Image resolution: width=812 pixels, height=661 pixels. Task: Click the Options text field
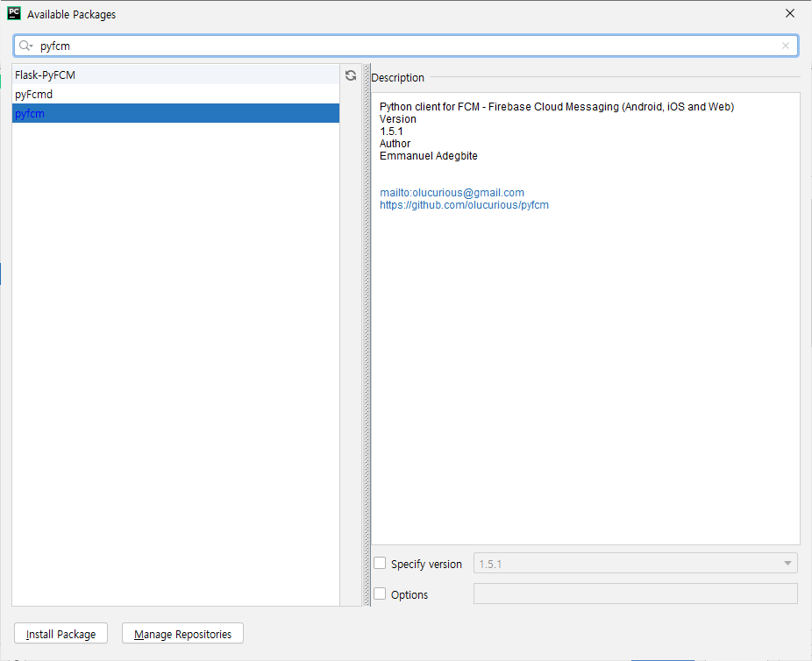(636, 593)
